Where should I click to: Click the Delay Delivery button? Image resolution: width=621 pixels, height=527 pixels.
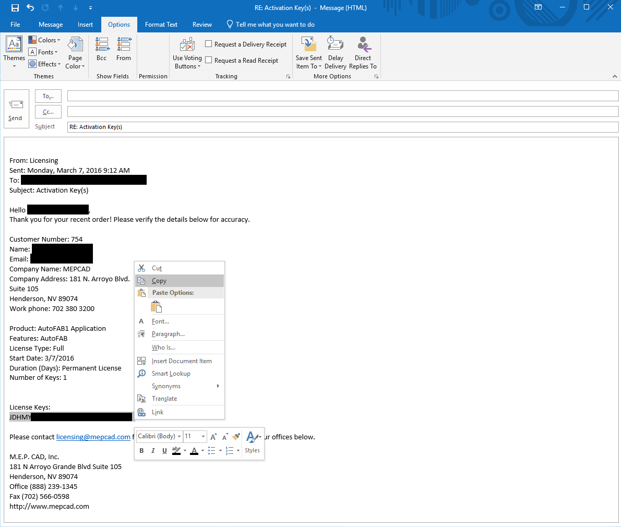coord(335,53)
